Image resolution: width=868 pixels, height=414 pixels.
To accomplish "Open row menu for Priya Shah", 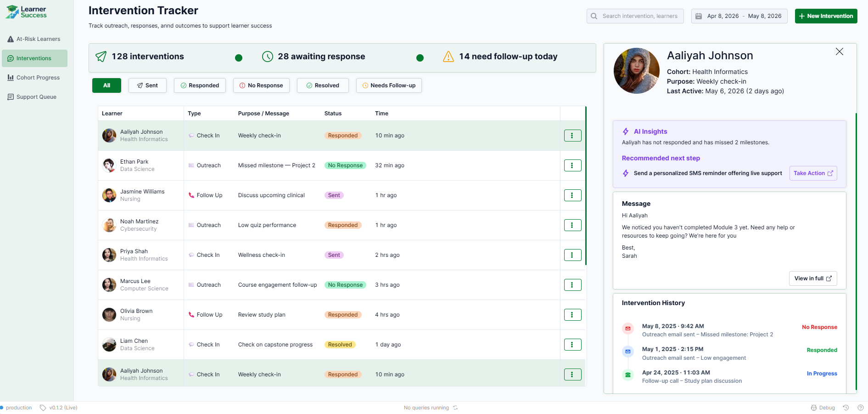I will 572,255.
